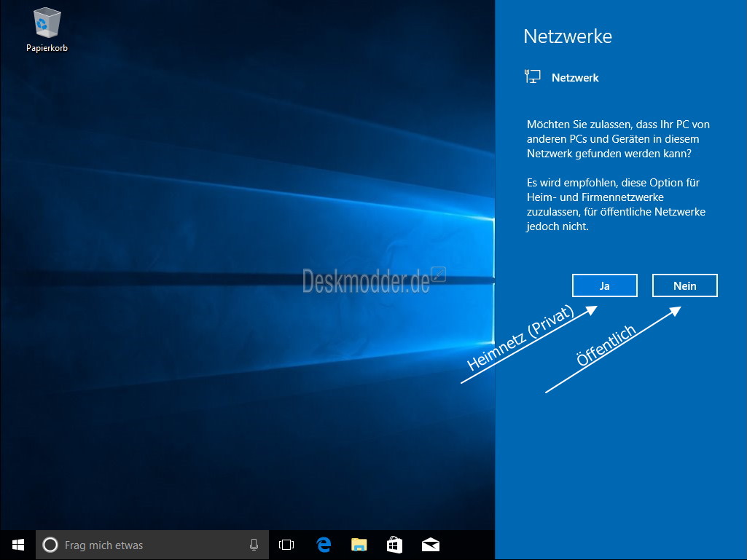
Task: Click the Nein button
Action: [684, 285]
